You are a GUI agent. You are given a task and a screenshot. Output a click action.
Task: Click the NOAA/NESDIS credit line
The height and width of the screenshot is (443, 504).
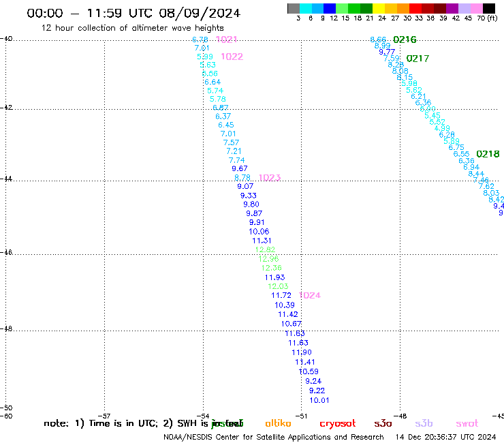point(274,437)
